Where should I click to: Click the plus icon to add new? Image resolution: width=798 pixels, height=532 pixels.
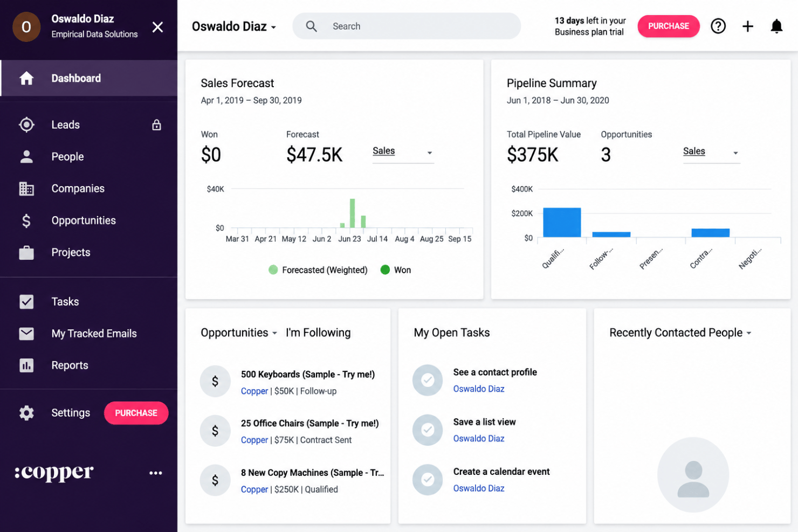click(748, 26)
